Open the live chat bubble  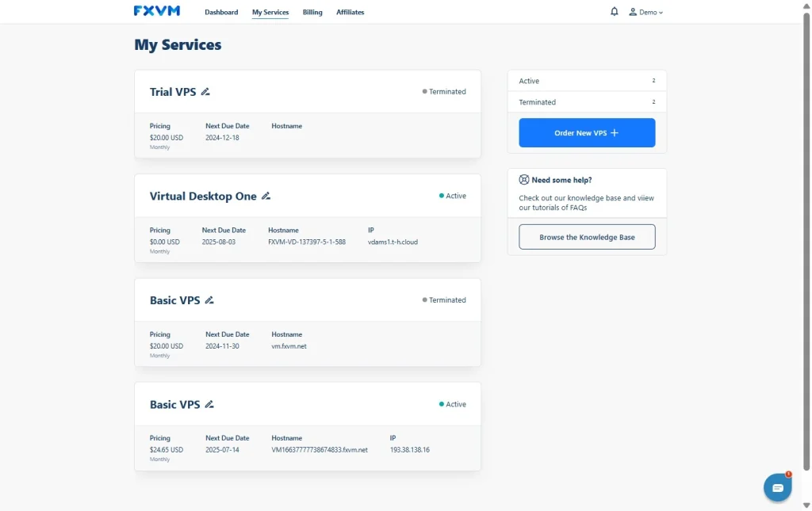777,487
